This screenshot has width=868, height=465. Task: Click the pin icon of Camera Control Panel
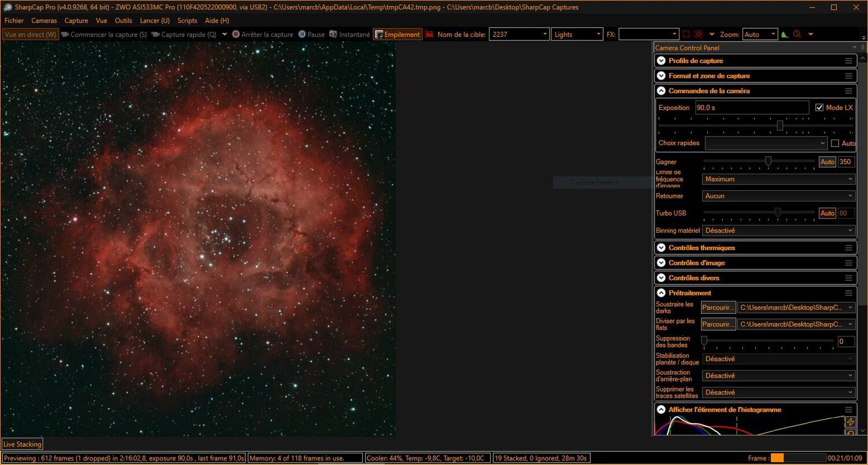[863, 47]
